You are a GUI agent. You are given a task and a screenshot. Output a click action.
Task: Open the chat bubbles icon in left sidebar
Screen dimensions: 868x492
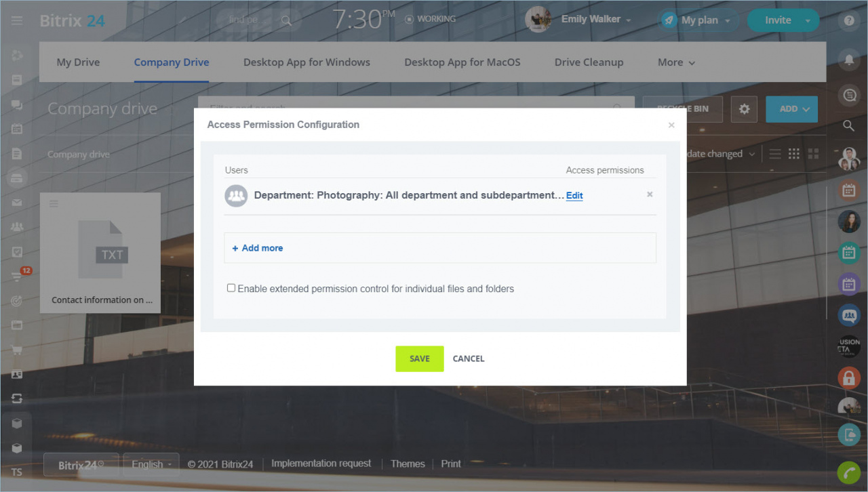click(17, 105)
